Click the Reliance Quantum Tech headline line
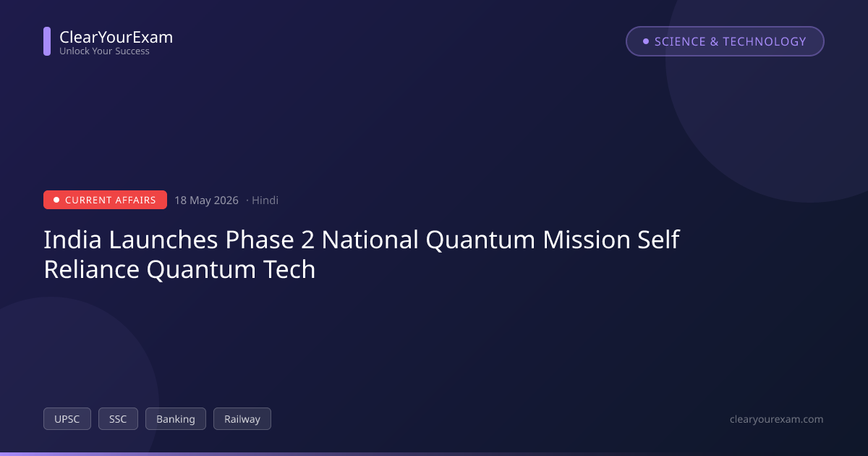The image size is (868, 456). click(x=179, y=269)
